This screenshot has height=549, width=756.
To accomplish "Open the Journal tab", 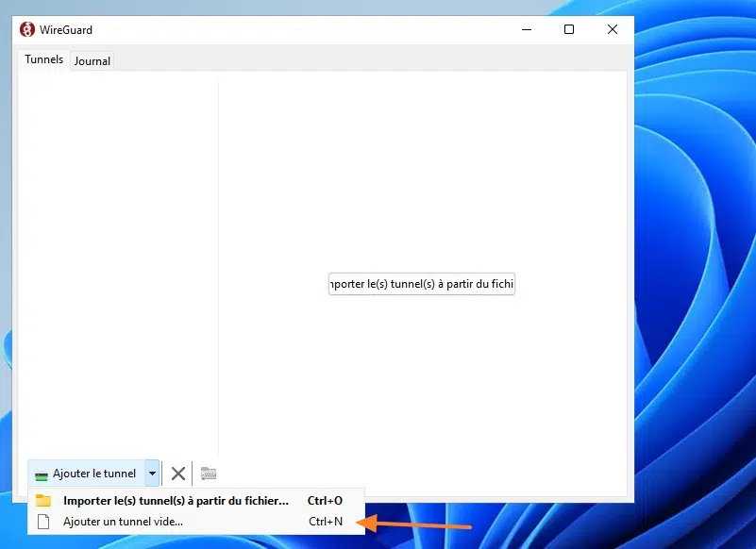I will point(92,61).
